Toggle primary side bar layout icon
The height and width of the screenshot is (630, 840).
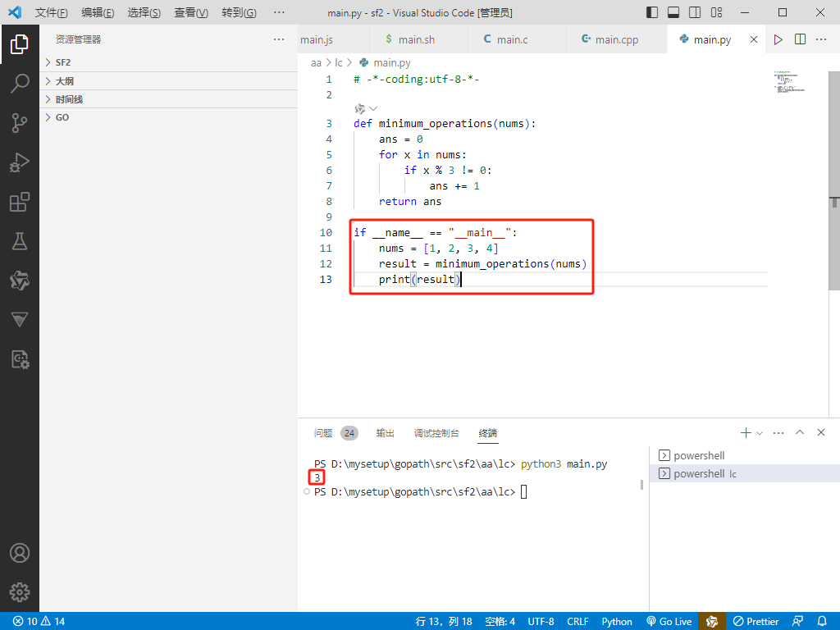click(x=652, y=12)
